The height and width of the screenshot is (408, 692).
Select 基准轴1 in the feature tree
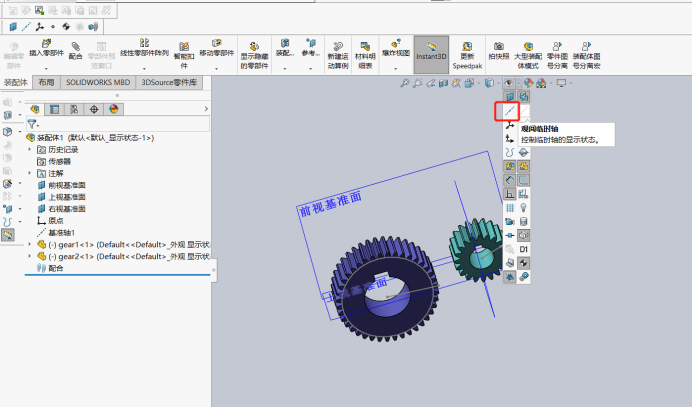click(x=61, y=233)
